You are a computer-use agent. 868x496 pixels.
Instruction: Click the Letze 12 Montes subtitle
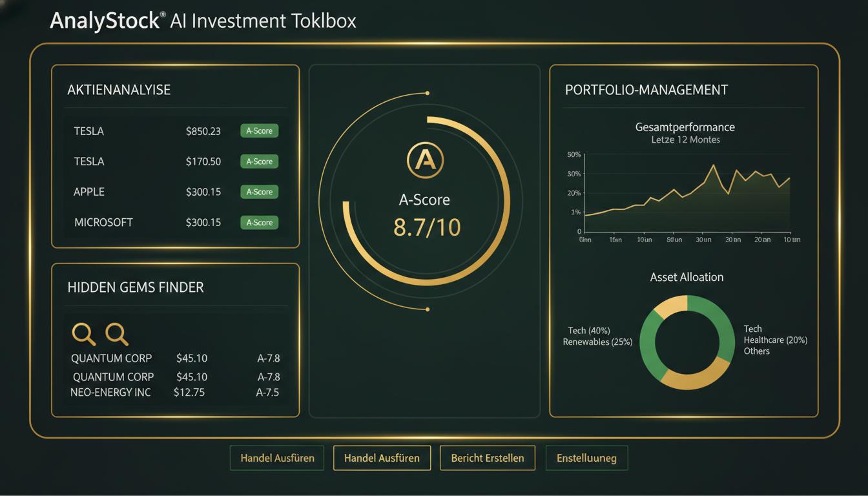coord(686,139)
